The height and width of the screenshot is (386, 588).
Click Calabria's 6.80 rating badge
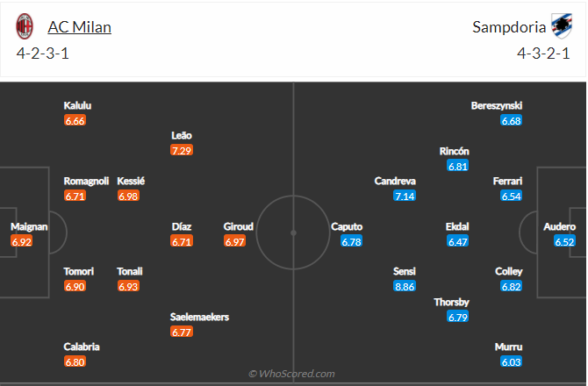coord(75,361)
